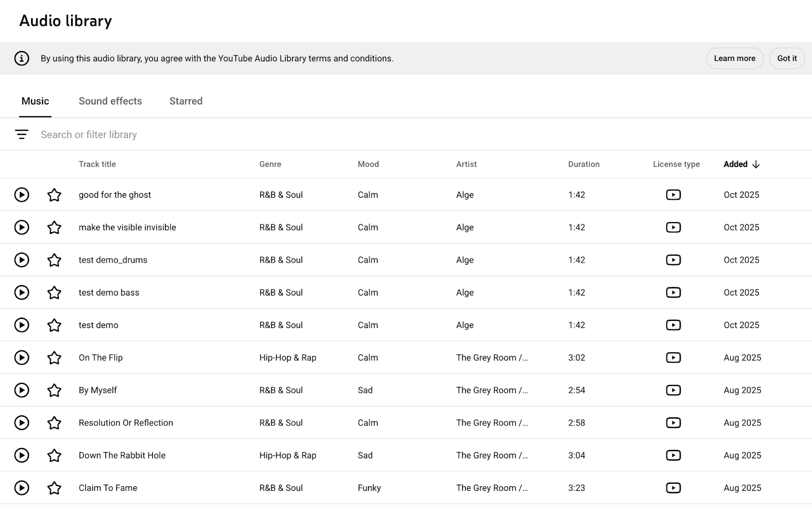Click the info icon in terms banner
The image size is (812, 506).
21,58
